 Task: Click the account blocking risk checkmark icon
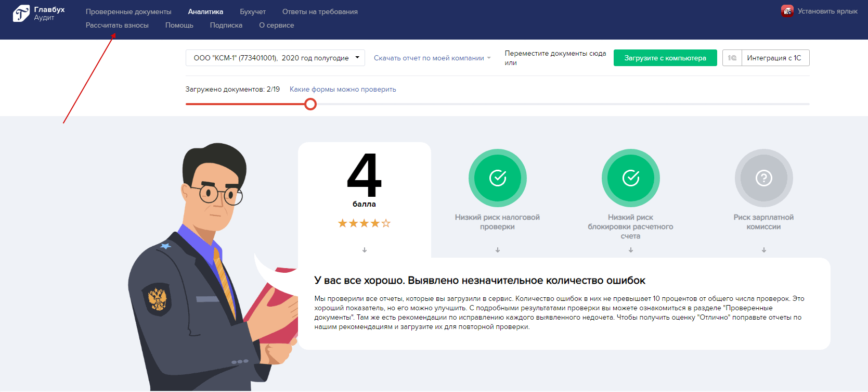point(630,178)
